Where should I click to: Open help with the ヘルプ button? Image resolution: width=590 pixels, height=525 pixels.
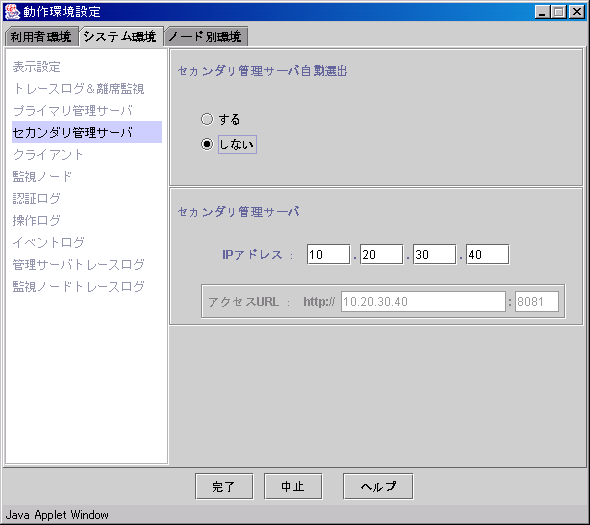(x=378, y=486)
